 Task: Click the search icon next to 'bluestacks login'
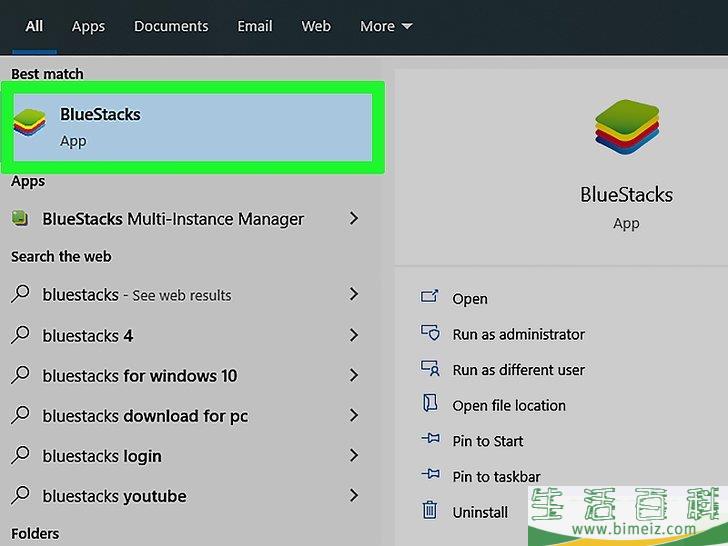point(20,455)
